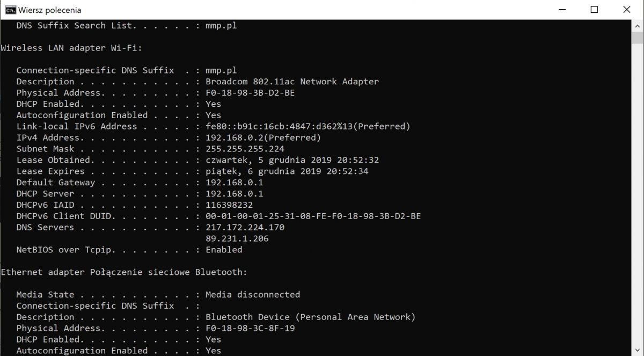Click the DNS server 217.172.224.170
The image size is (644, 356).
coord(245,227)
